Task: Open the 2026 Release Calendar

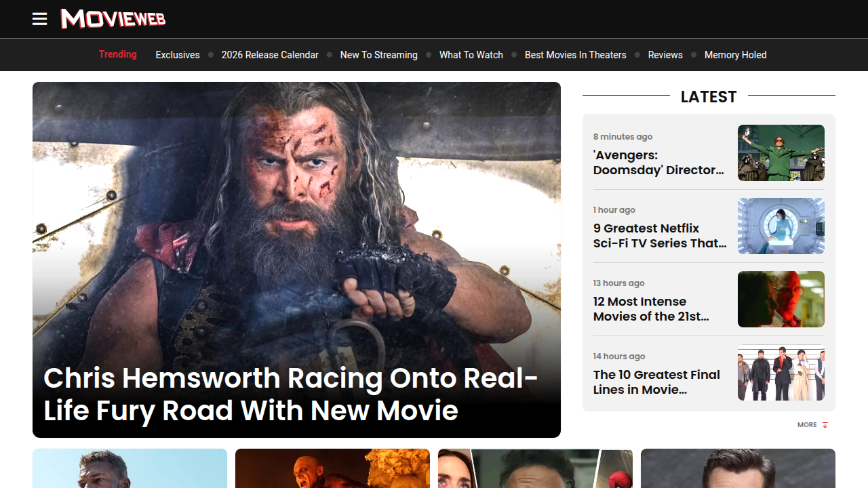Action: tap(270, 55)
